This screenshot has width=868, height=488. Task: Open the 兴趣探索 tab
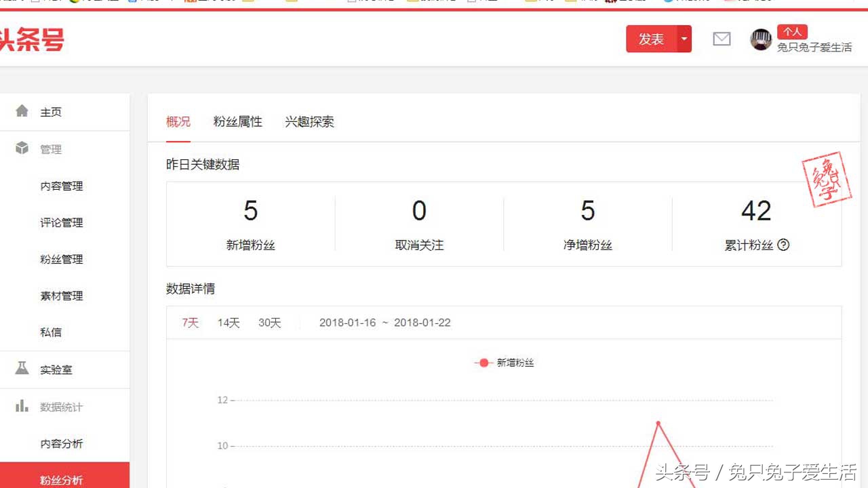(x=309, y=122)
